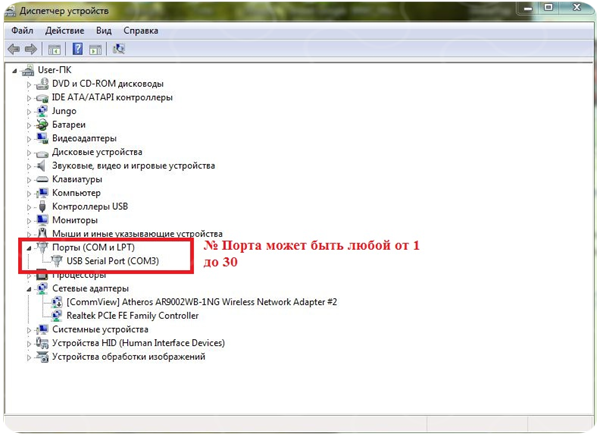Select Мыши и иные указывающие устройства
This screenshot has height=437, width=600.
click(x=137, y=233)
